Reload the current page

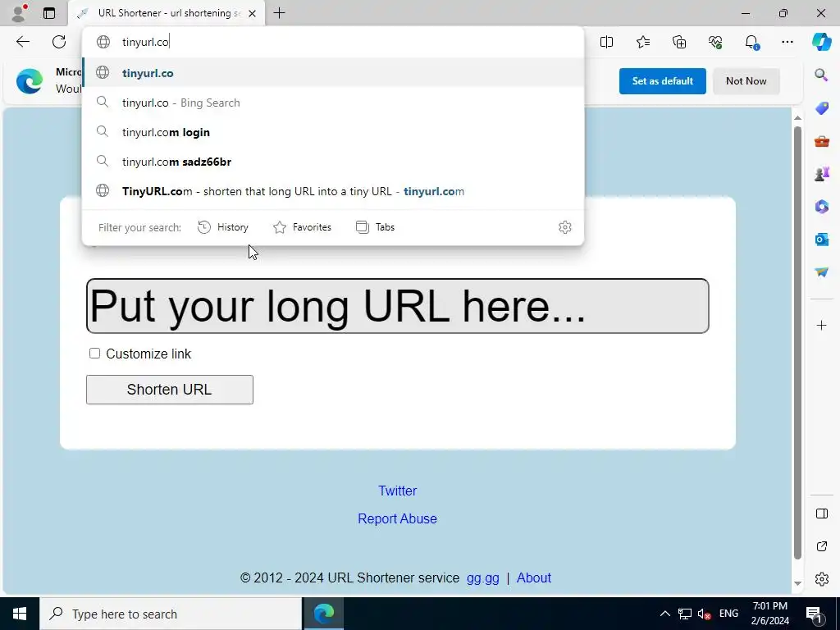click(59, 42)
